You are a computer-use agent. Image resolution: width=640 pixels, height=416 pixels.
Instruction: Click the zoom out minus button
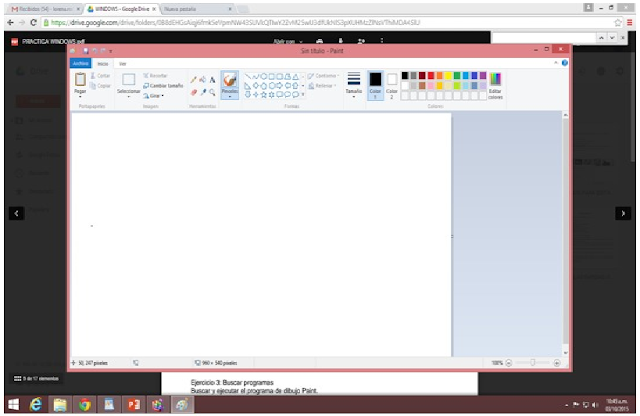click(509, 363)
